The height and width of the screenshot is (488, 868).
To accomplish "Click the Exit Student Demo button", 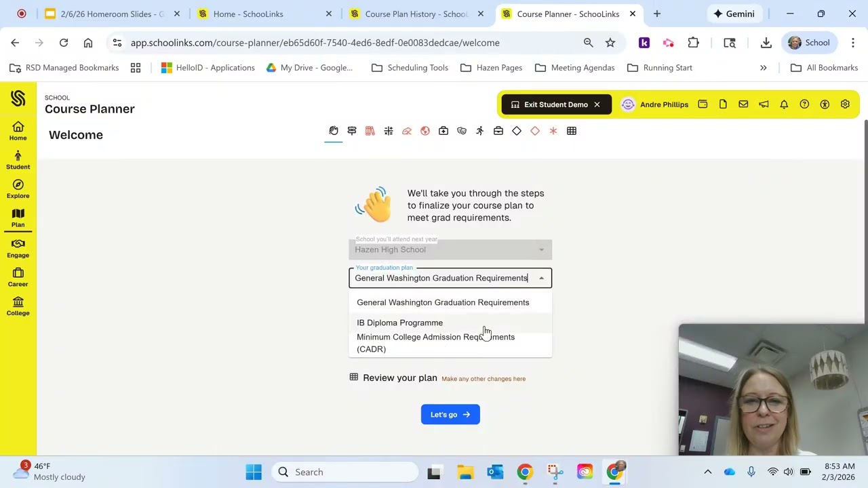I will 555,104.
